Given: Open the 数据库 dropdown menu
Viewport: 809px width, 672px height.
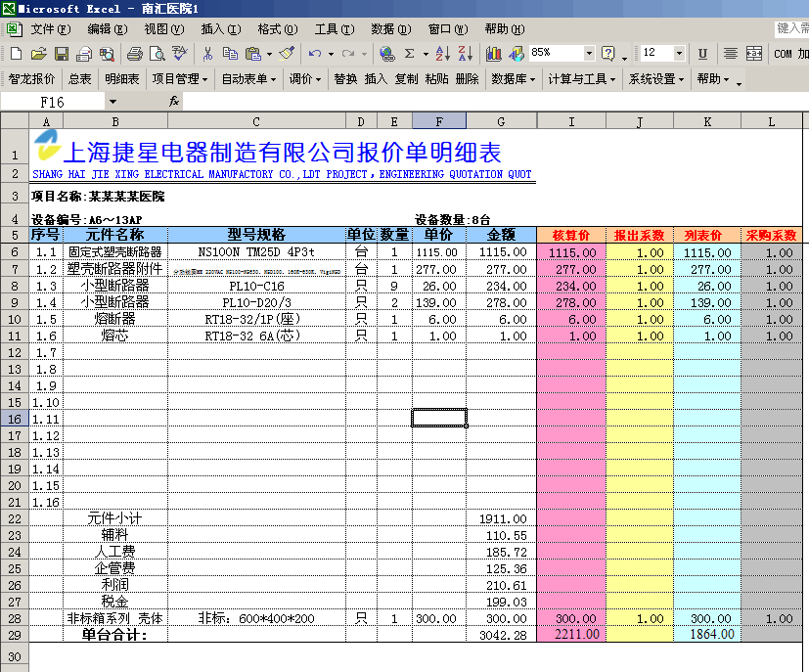Looking at the screenshot, I should (x=514, y=79).
